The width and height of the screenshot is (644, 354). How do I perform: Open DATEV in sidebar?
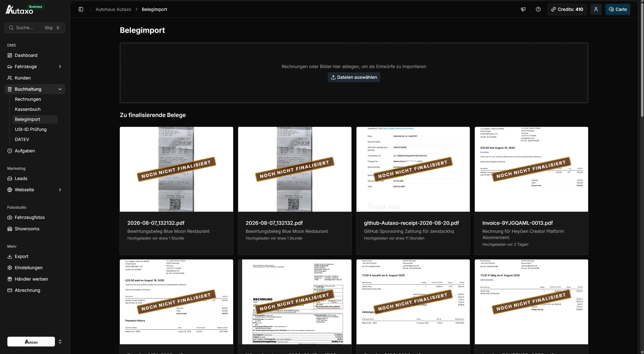[22, 139]
